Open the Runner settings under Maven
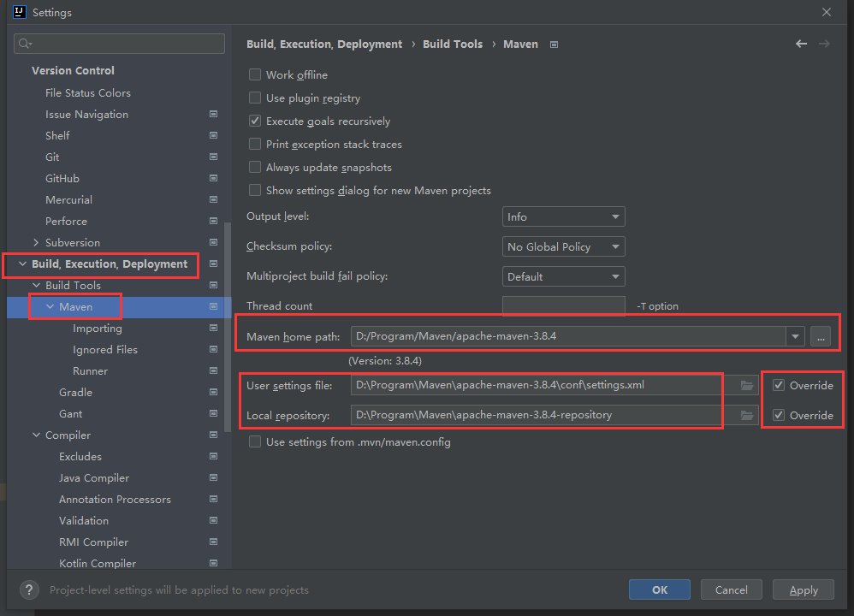The width and height of the screenshot is (854, 616). pos(91,371)
